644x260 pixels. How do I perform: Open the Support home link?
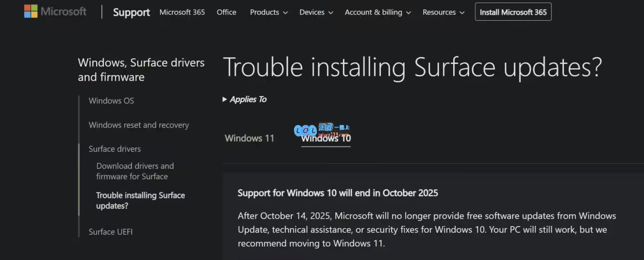[131, 12]
